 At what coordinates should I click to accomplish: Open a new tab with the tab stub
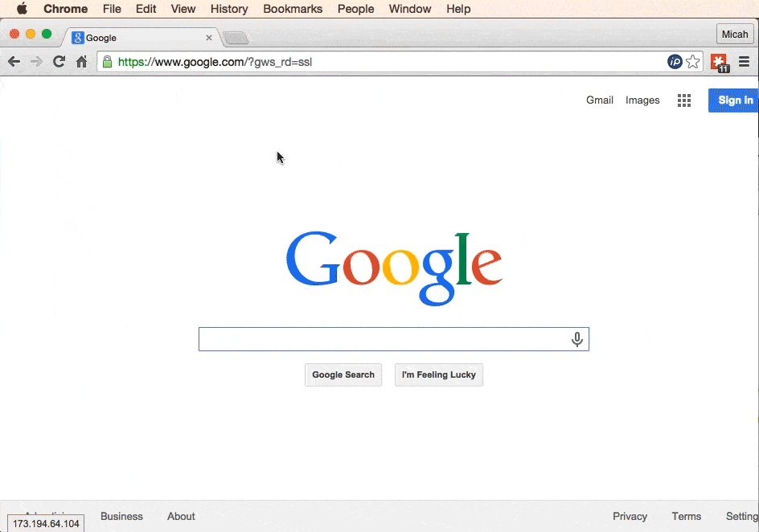pyautogui.click(x=236, y=36)
